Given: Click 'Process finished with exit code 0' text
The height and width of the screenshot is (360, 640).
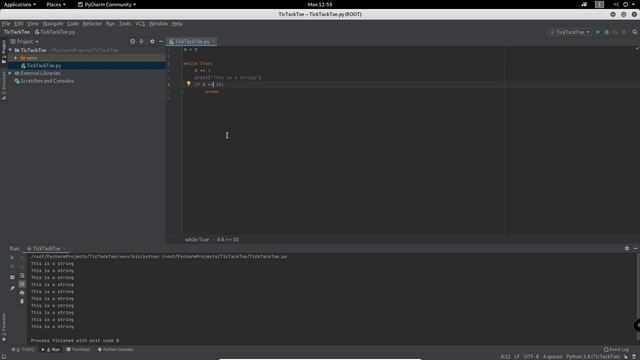Looking at the screenshot, I should pyautogui.click(x=75, y=340).
